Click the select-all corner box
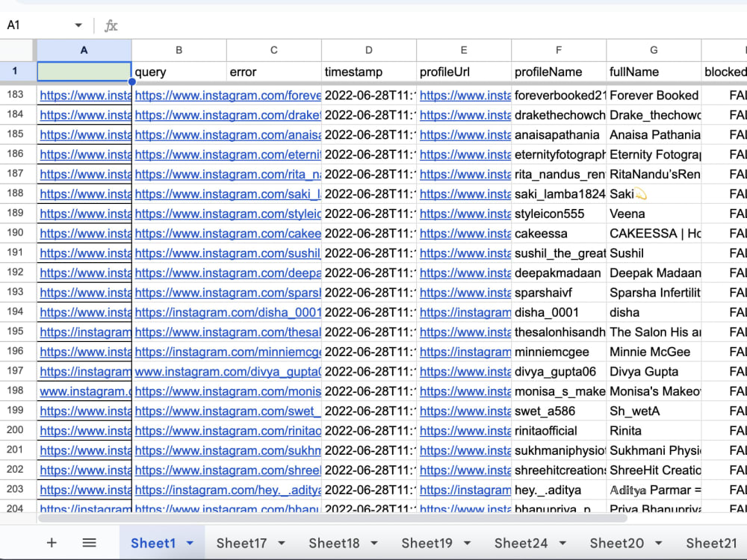747x560 pixels. [x=18, y=51]
